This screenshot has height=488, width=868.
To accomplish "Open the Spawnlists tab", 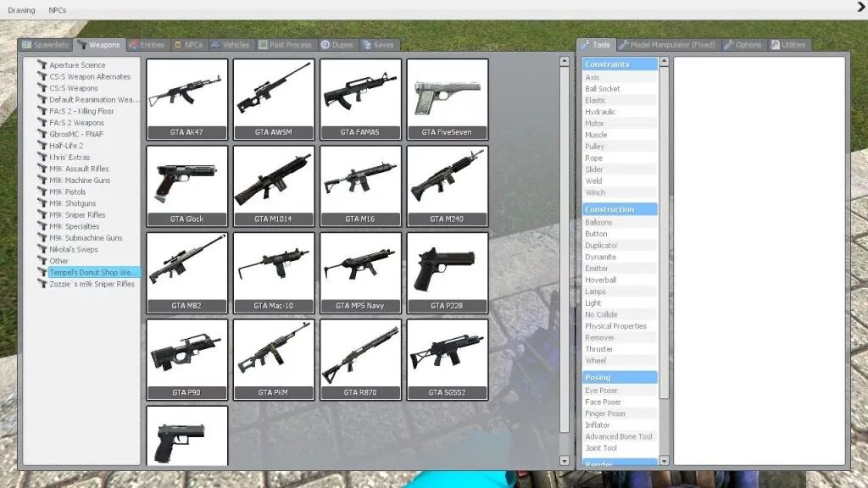I will [46, 45].
